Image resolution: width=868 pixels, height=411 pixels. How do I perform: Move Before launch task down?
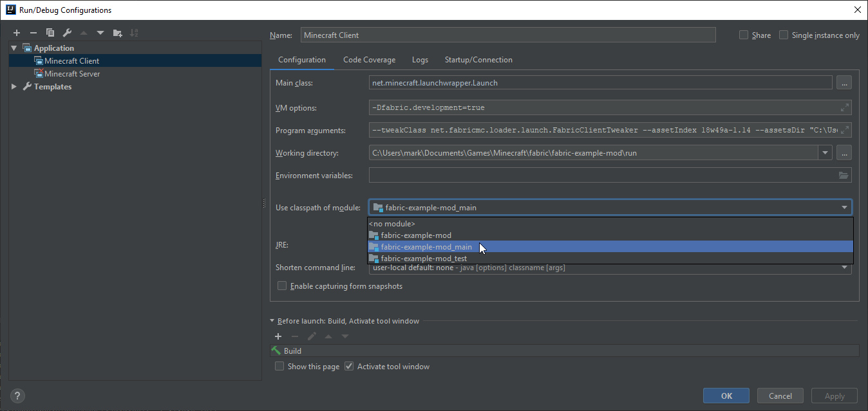pyautogui.click(x=345, y=336)
